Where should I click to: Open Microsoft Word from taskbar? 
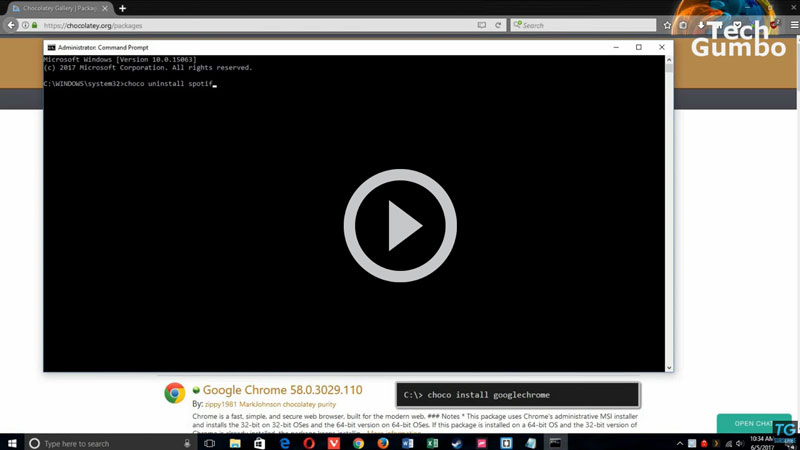[408, 443]
